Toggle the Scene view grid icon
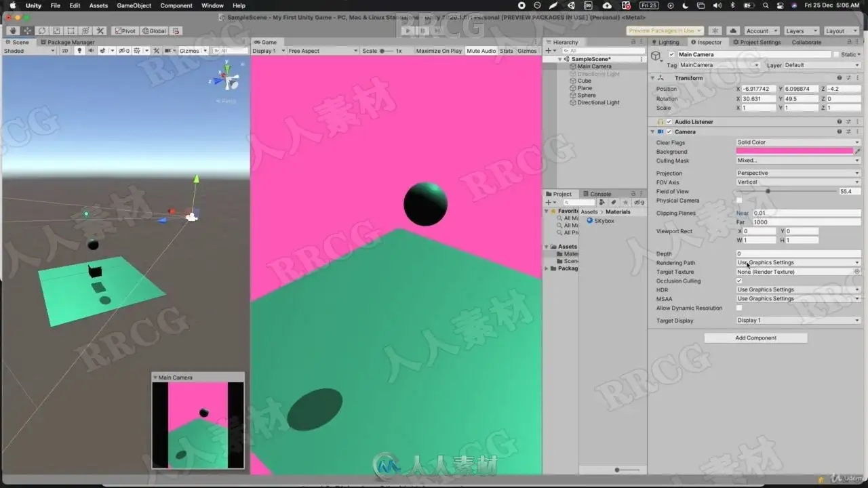868x488 pixels. (x=138, y=51)
